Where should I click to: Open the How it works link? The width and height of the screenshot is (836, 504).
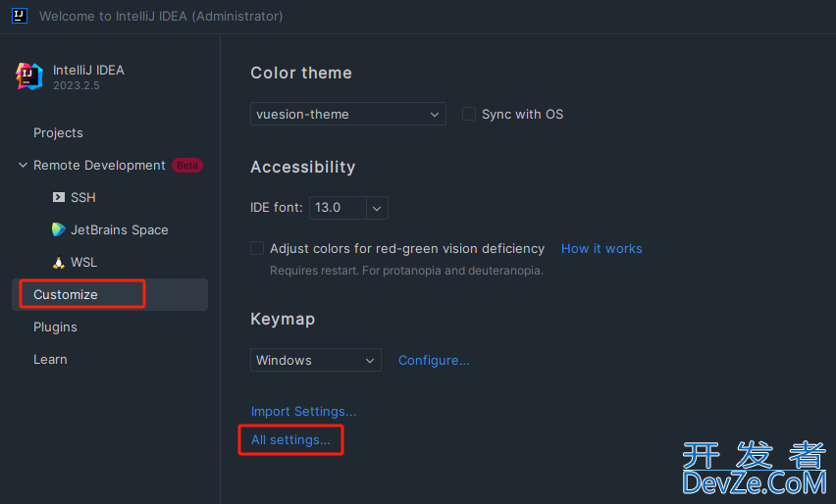coord(601,249)
